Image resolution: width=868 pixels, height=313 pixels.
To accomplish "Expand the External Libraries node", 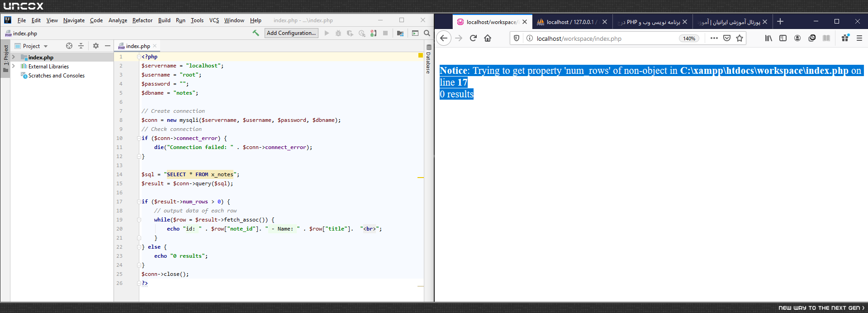I will tap(14, 66).
